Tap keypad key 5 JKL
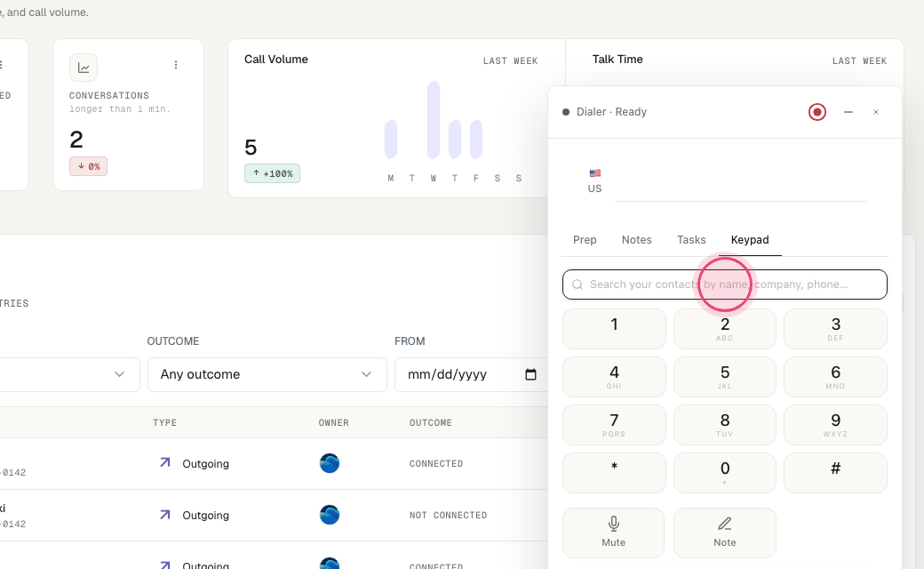 pyautogui.click(x=725, y=377)
